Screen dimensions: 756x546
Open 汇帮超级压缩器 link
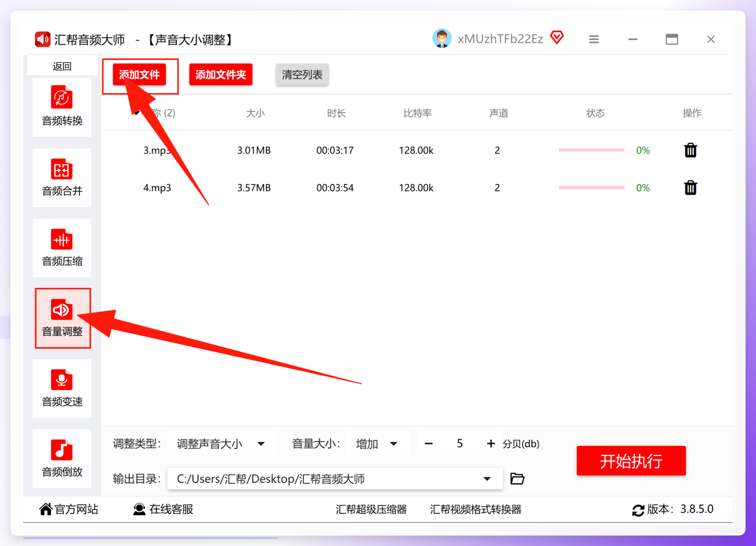[371, 509]
